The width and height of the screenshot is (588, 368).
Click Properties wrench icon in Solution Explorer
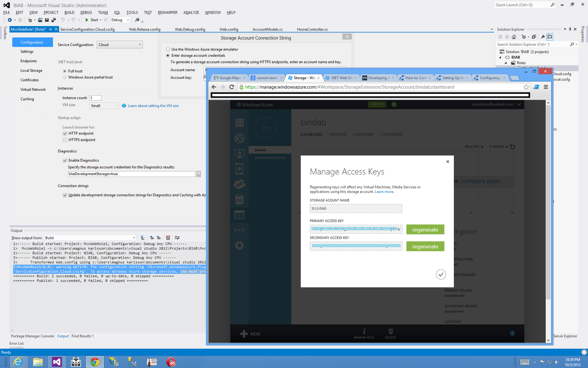click(x=543, y=37)
